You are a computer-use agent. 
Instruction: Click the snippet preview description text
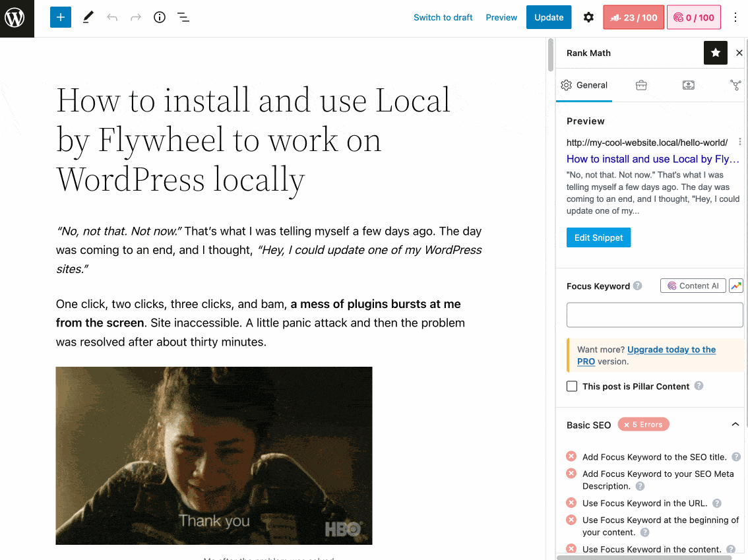point(652,193)
